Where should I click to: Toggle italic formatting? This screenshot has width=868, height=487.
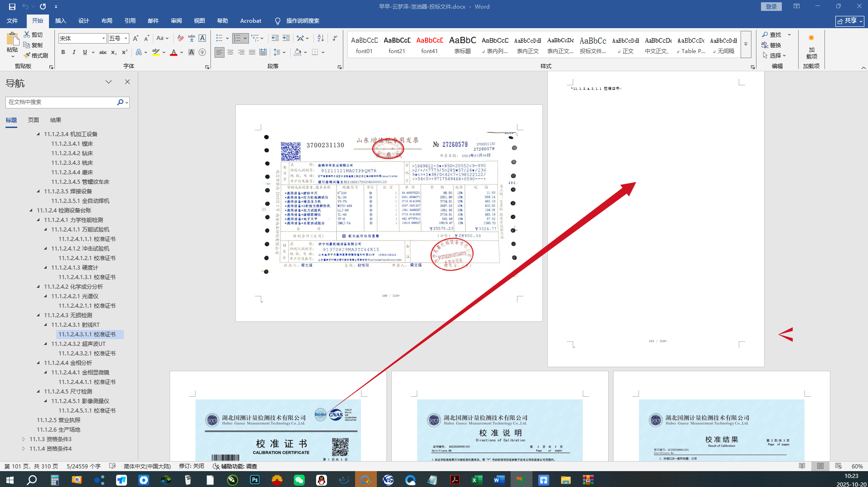[x=74, y=52]
